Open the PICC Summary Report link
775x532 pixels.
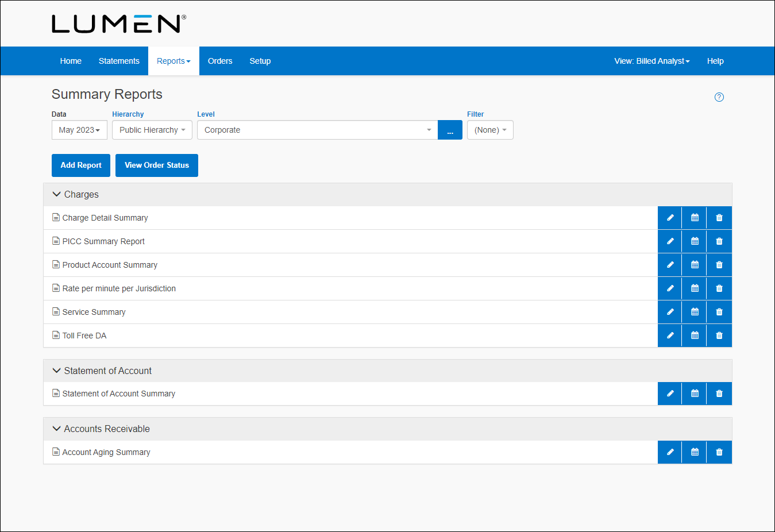tap(103, 241)
